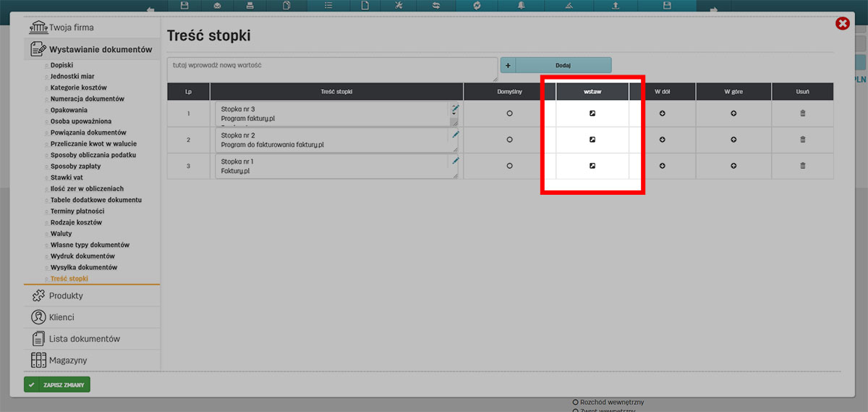
Task: Go to Numeracja dokumentów
Action: click(88, 98)
